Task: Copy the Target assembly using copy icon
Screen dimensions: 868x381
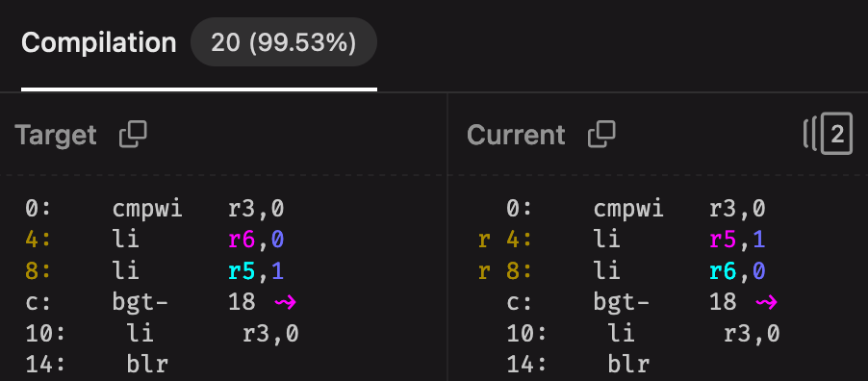Action: pos(133,135)
